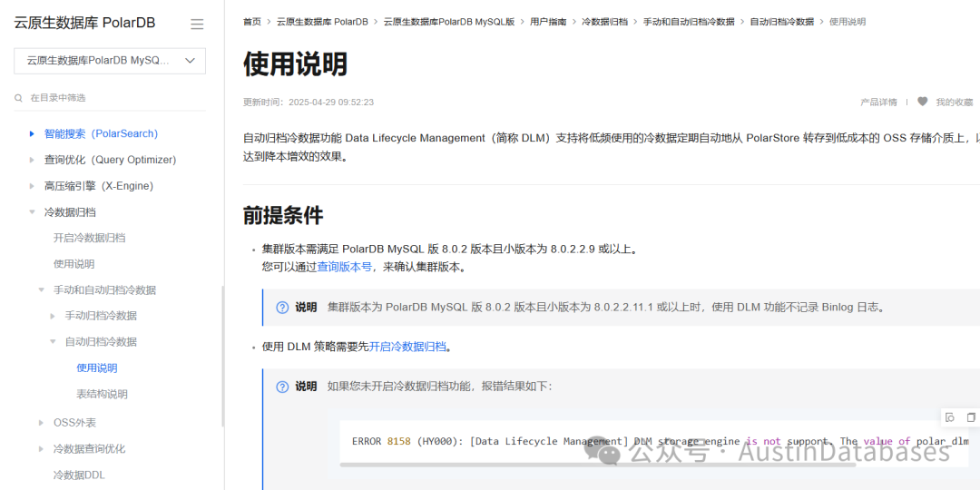Viewport: 980px width, 490px height.
Task: Open the 云原生数据库PolarDB MySQL version dropdown
Action: (110, 61)
